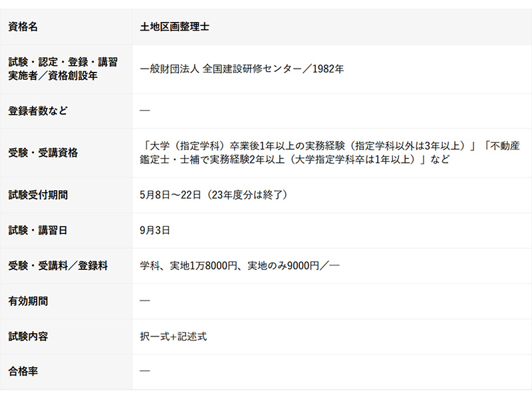Click the dash value beside 有効期間
Viewport: 532px width, 399px height.
point(145,301)
